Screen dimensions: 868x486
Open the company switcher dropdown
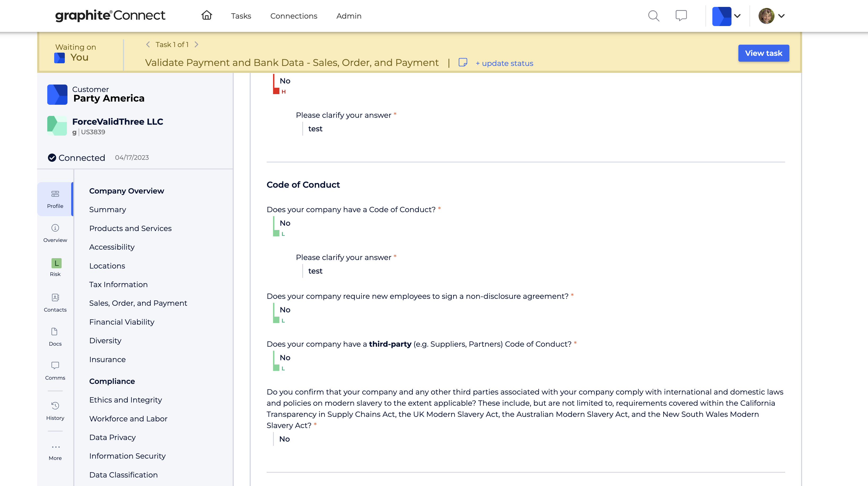click(727, 16)
